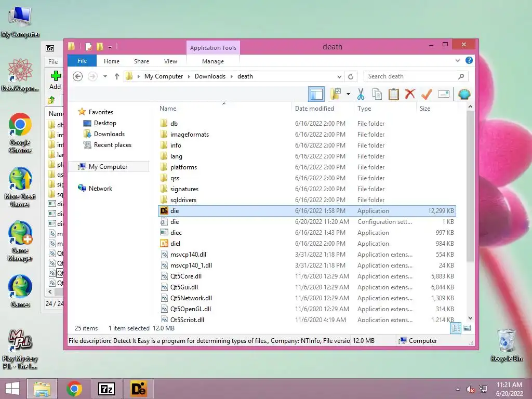Open 7-Zip from the taskbar
532x399 pixels.
pos(106,389)
